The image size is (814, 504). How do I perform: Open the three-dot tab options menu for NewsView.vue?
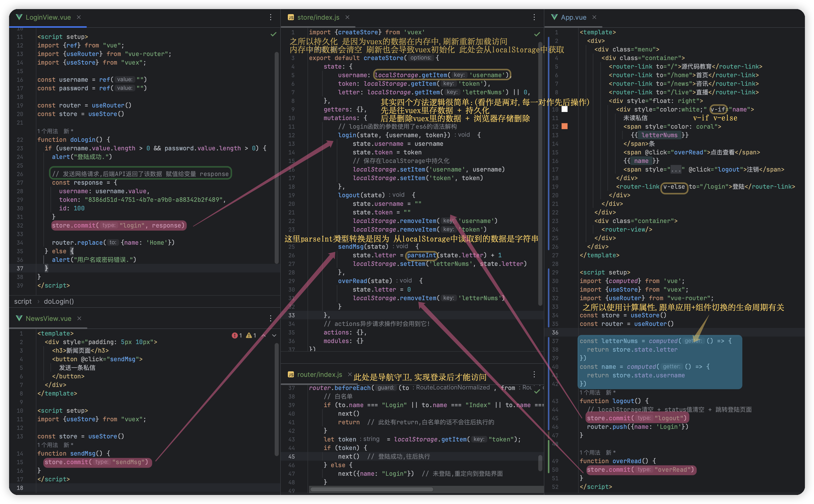point(271,318)
